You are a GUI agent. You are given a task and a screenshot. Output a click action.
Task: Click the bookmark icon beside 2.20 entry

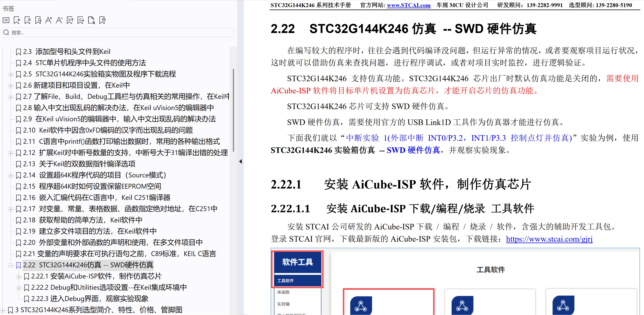pyautogui.click(x=18, y=243)
